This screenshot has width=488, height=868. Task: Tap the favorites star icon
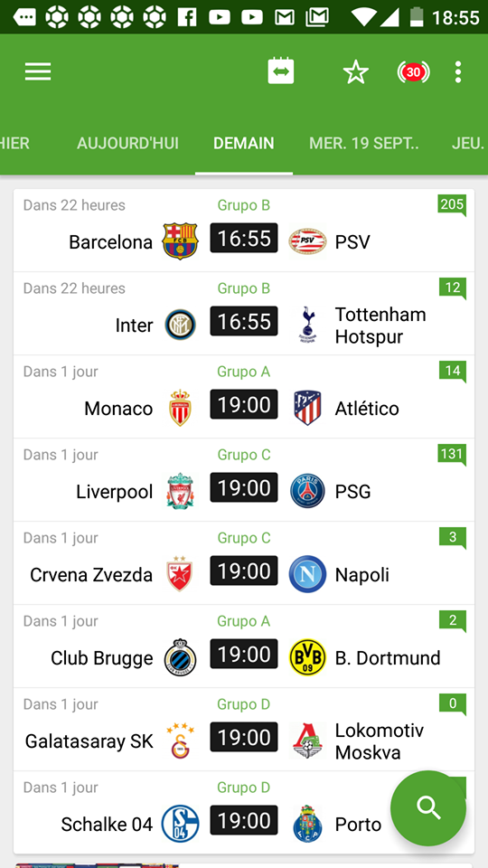pyautogui.click(x=356, y=72)
